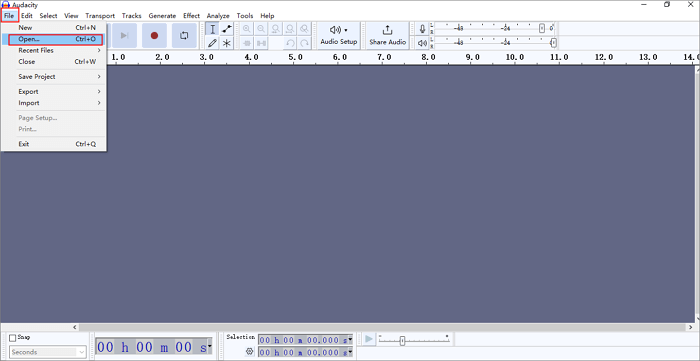The image size is (700, 361).
Task: Click the Silence audio selection icon
Action: pyautogui.click(x=261, y=43)
